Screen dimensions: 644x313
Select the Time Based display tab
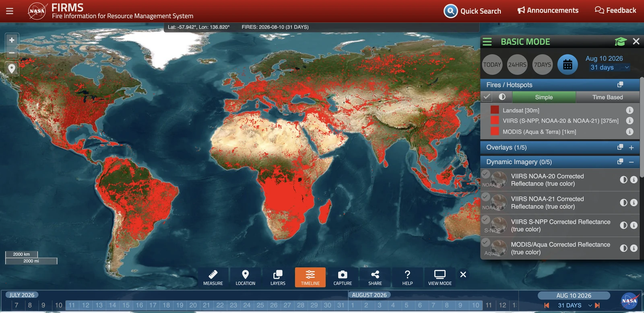[x=607, y=97]
